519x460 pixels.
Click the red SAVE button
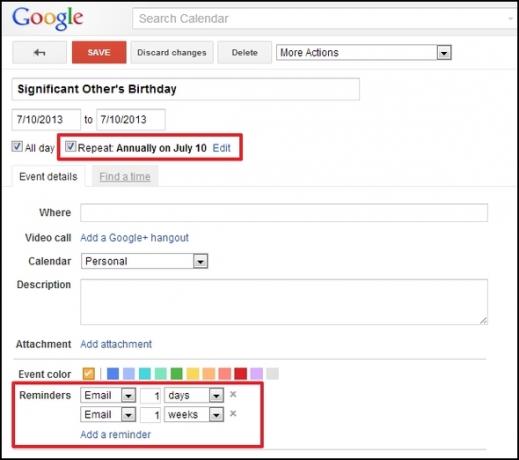pyautogui.click(x=99, y=52)
